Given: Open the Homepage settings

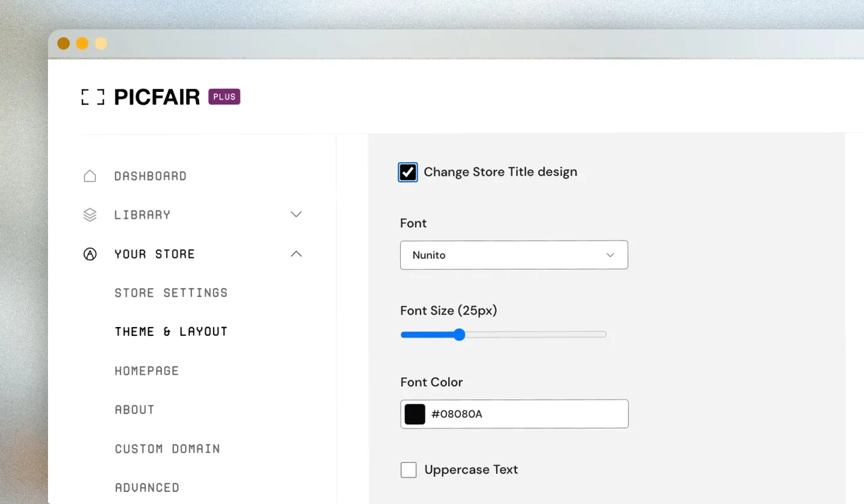Looking at the screenshot, I should tap(147, 371).
